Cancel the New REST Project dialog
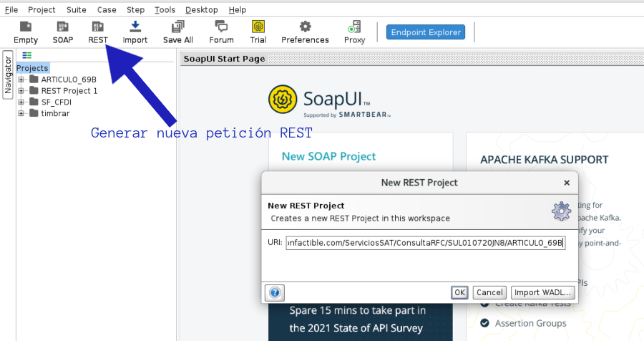The image size is (644, 341). pyautogui.click(x=489, y=292)
